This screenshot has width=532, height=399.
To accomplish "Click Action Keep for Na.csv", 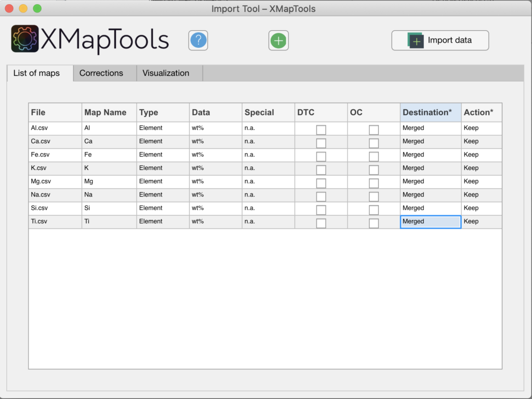I will 482,195.
